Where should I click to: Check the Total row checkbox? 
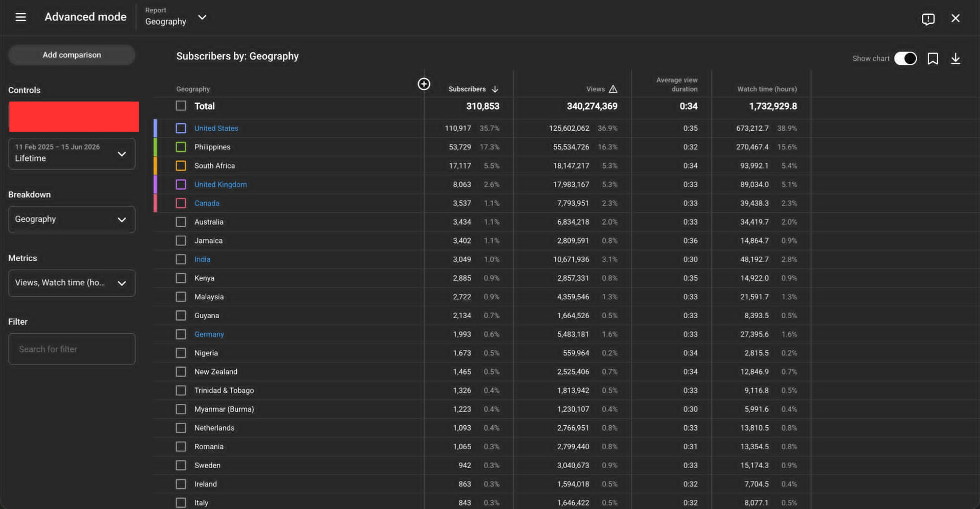click(181, 106)
